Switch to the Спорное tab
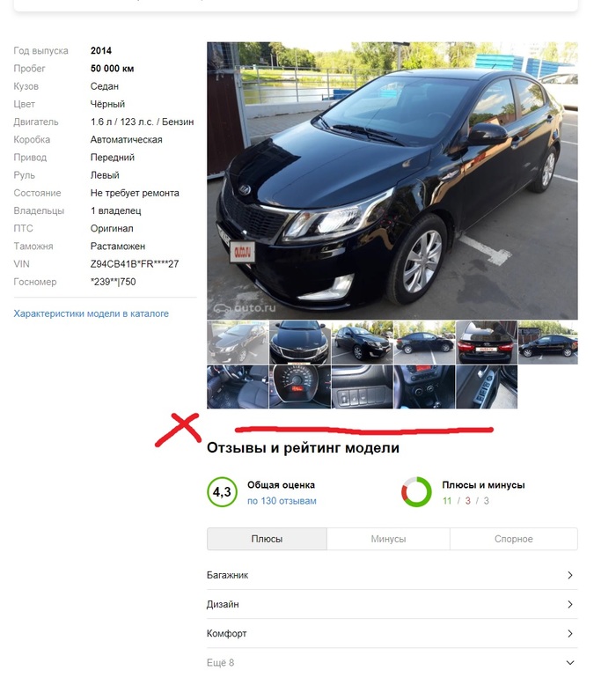Viewport: 616px width, 685px height. click(x=513, y=539)
